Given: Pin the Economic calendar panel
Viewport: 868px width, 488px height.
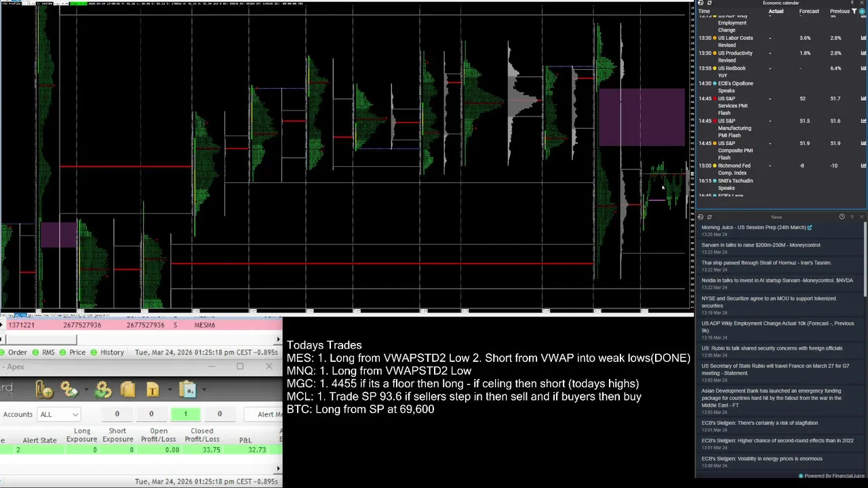Looking at the screenshot, I should 853,3.
